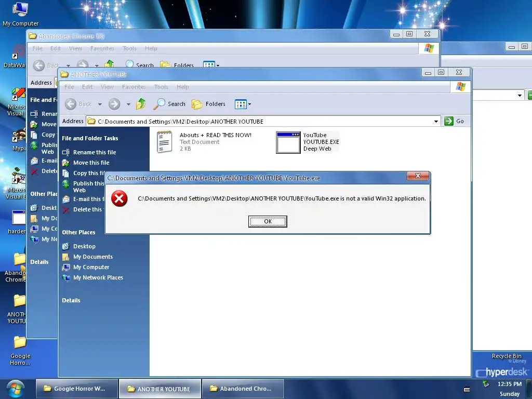Screen dimensions: 532x399
Task: Click Search in Abandoned Chrome OS toolbar
Action: 139,65
